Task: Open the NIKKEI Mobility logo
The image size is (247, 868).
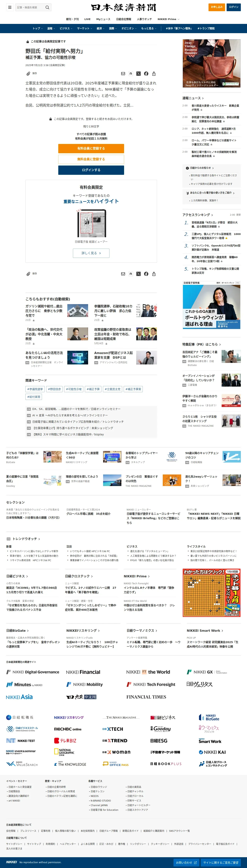Action: pyautogui.click(x=84, y=684)
